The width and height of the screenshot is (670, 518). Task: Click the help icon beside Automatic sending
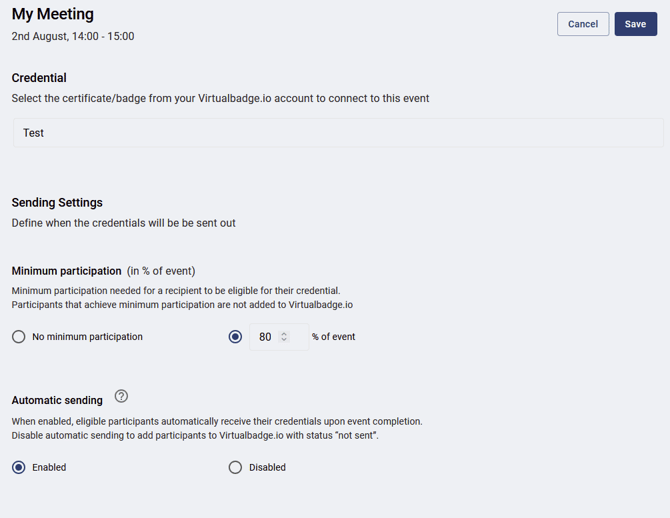click(122, 397)
